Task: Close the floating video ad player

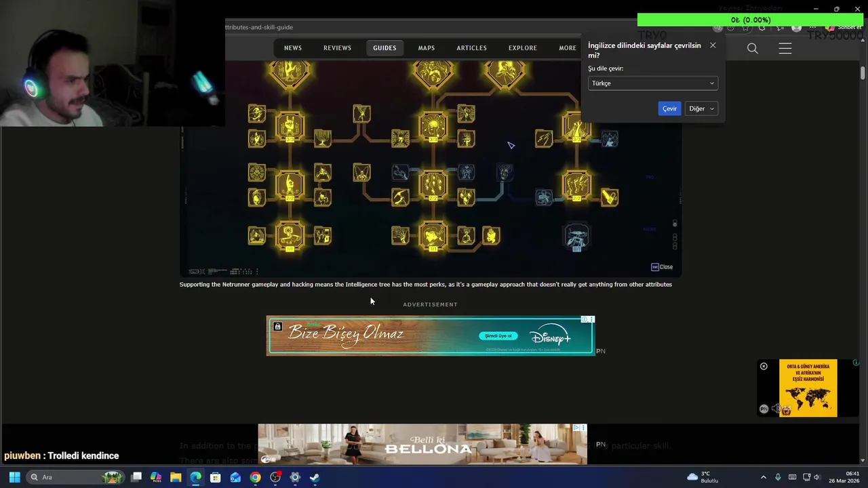Action: click(764, 367)
